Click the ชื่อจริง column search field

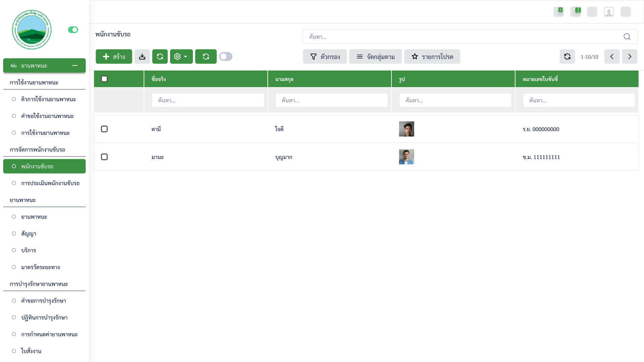coord(208,100)
